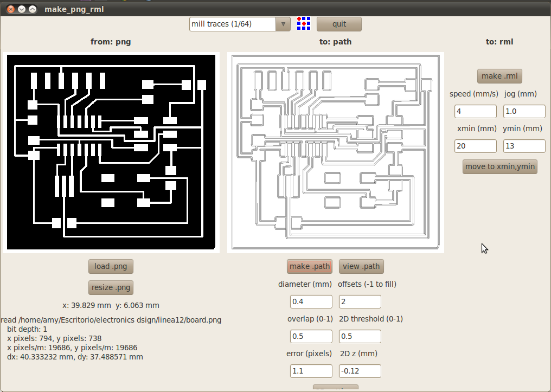Click the 'from: png' heading
551x392 pixels.
coord(111,42)
